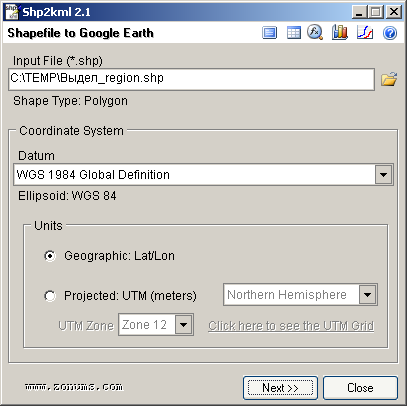Select Projected: UTM (meters) radio button
407x406 pixels.
tap(50, 296)
